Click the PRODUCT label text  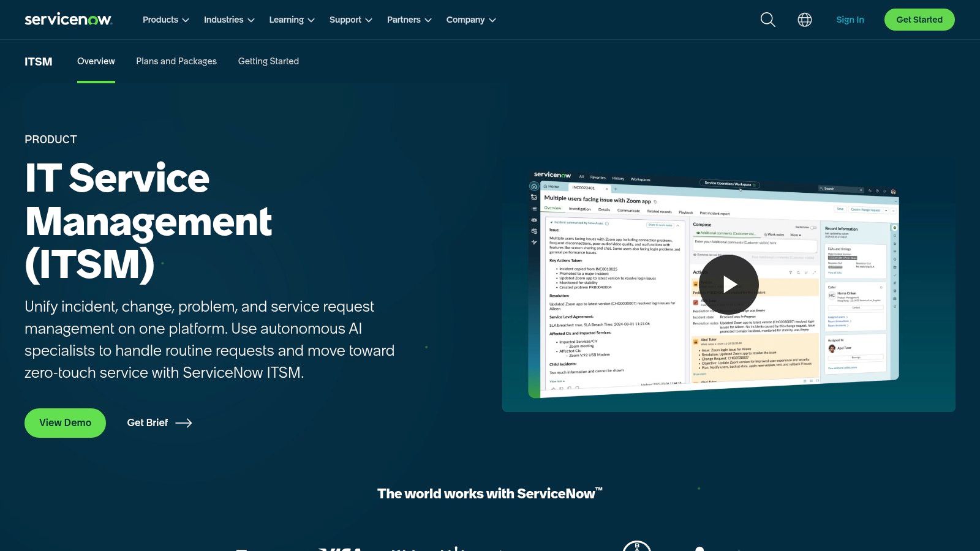(x=51, y=140)
